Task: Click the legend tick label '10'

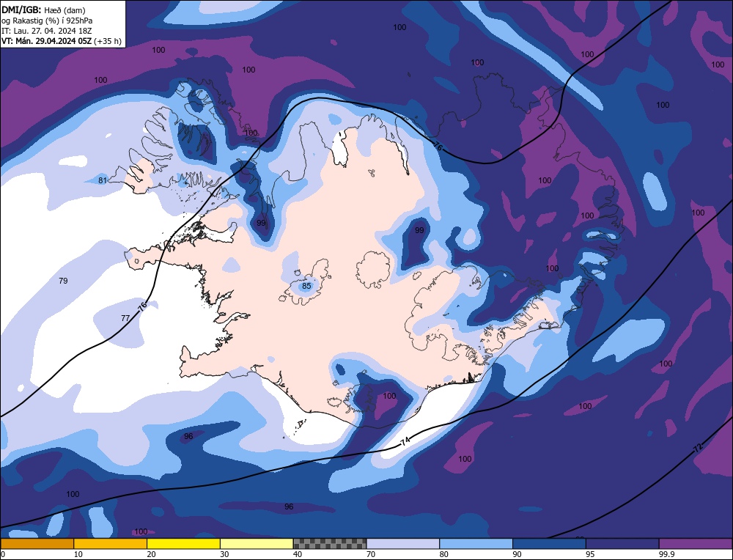Action: pos(78,554)
